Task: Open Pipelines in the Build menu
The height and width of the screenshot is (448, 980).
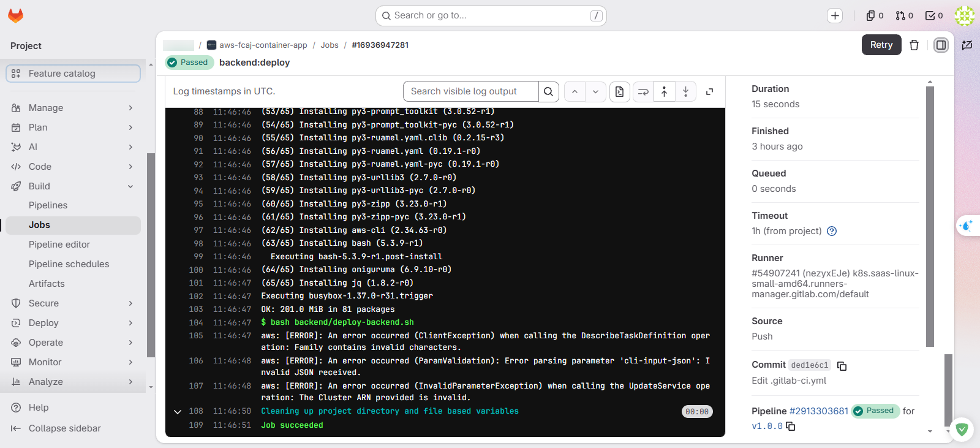Action: pyautogui.click(x=73, y=205)
